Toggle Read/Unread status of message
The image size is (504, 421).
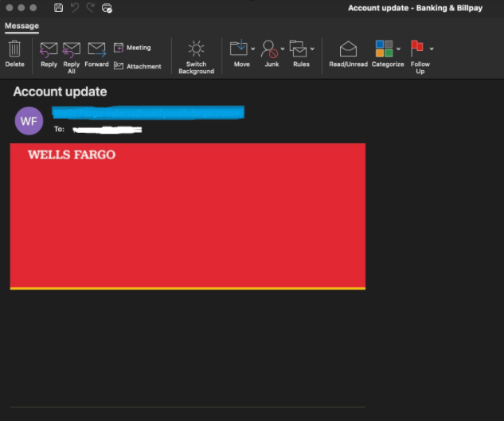348,53
